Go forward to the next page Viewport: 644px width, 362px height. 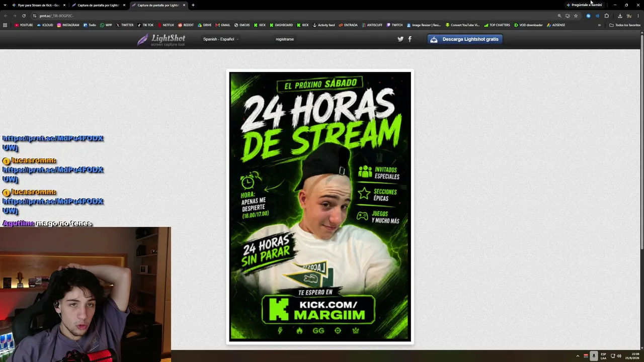coord(14,16)
